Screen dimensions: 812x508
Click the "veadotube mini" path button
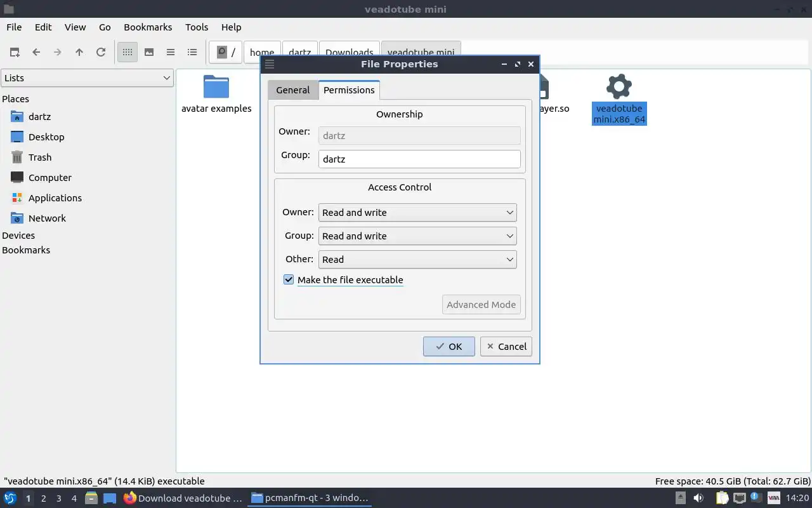[x=421, y=52]
